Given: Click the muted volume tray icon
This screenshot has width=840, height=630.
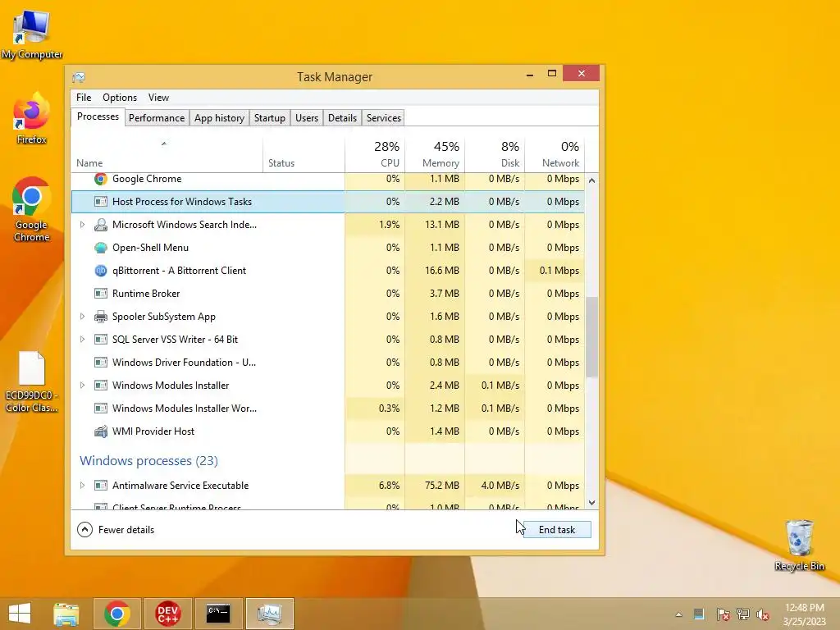Looking at the screenshot, I should click(x=763, y=614).
